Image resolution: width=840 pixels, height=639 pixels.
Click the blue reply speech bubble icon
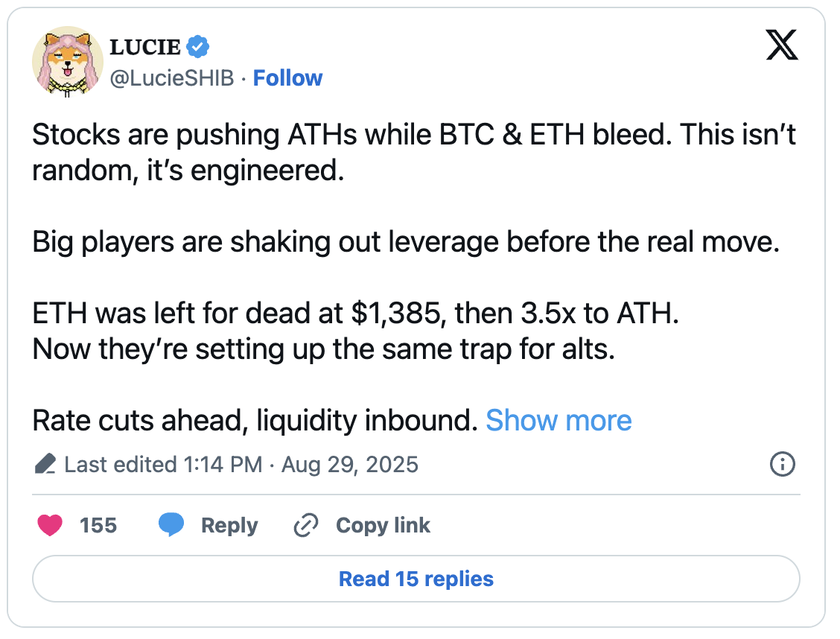pyautogui.click(x=171, y=525)
